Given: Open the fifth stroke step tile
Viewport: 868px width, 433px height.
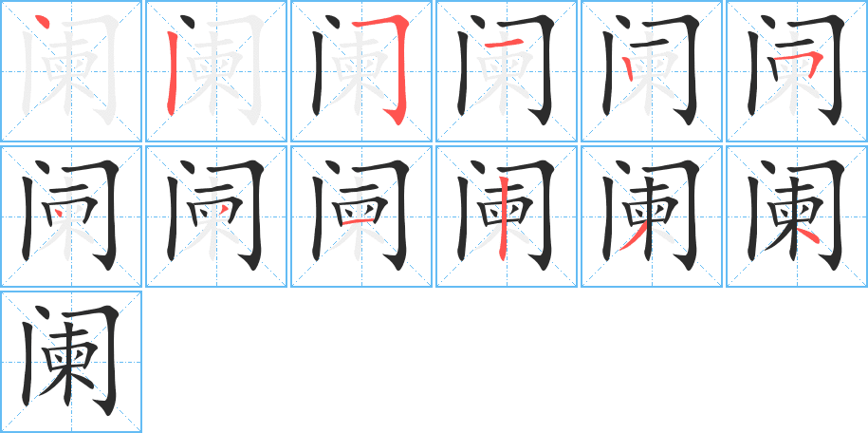Looking at the screenshot, I should (652, 71).
